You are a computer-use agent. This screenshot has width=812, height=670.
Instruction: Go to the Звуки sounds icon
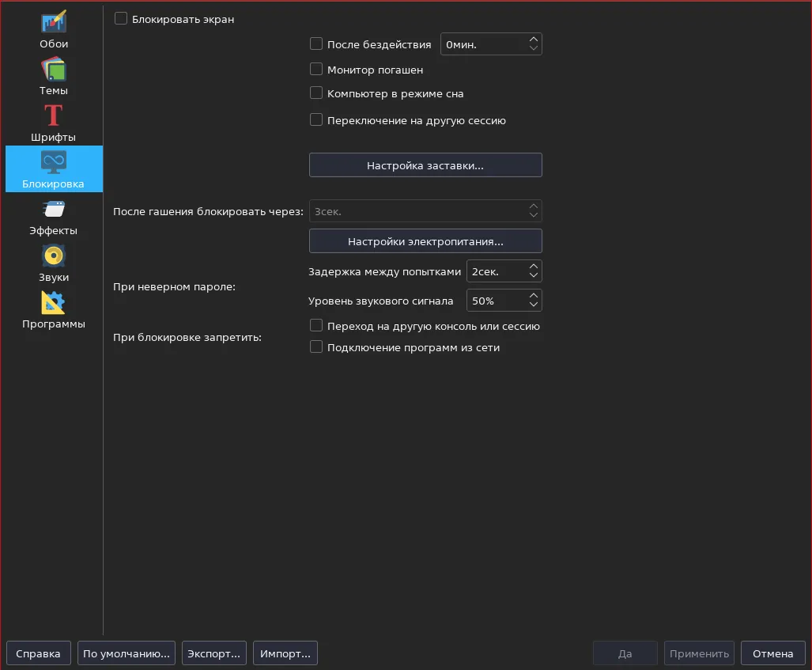[x=54, y=256]
